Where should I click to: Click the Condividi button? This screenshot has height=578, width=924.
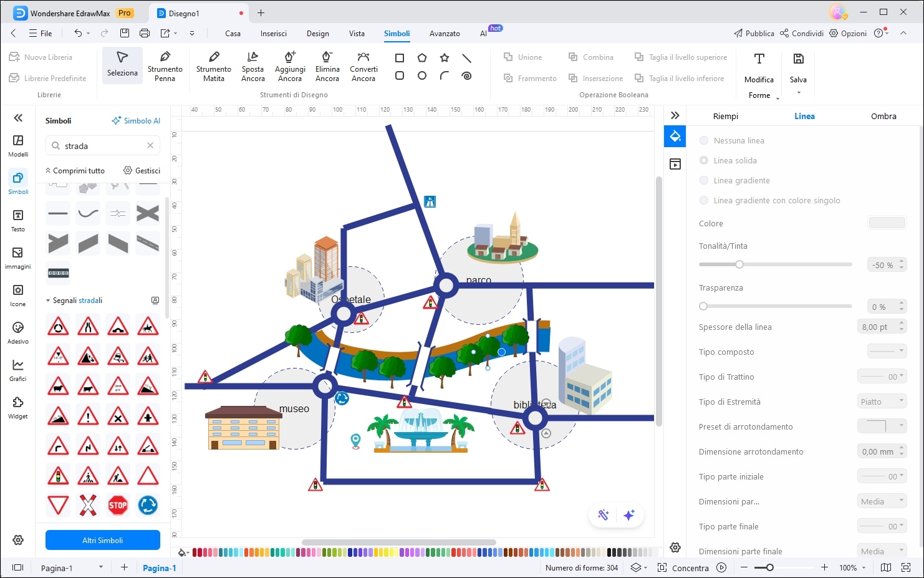click(x=802, y=34)
